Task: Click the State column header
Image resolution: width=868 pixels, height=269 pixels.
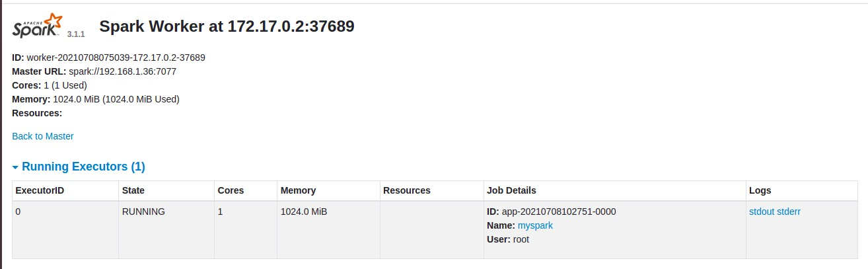Action: point(133,190)
